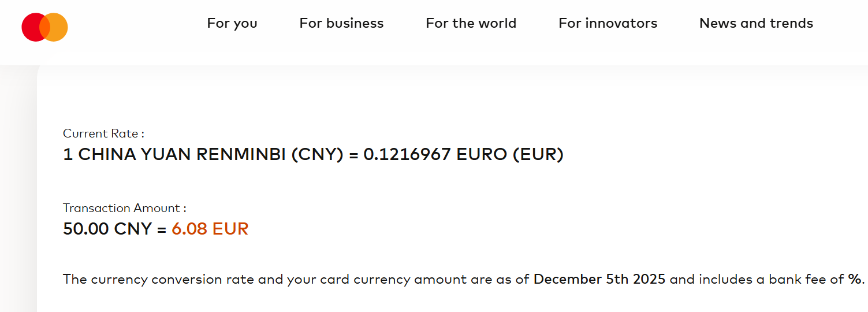Select For the world navigation item
The width and height of the screenshot is (868, 312).
471,23
